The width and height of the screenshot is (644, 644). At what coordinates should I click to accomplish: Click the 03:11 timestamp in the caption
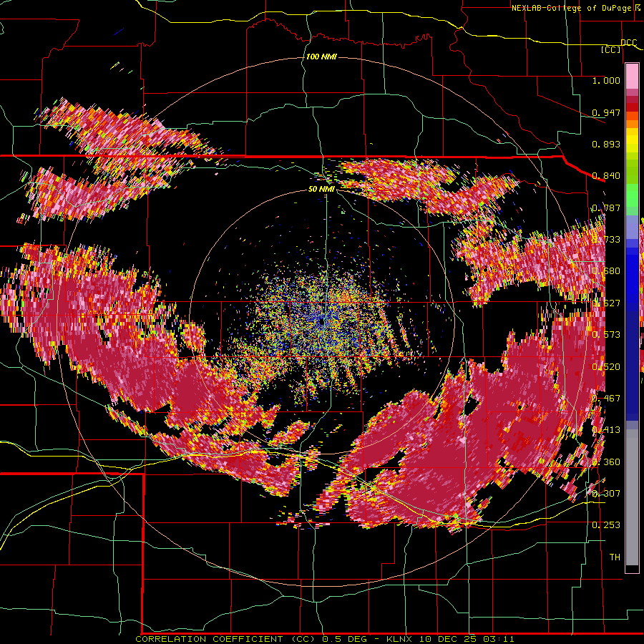click(498, 639)
